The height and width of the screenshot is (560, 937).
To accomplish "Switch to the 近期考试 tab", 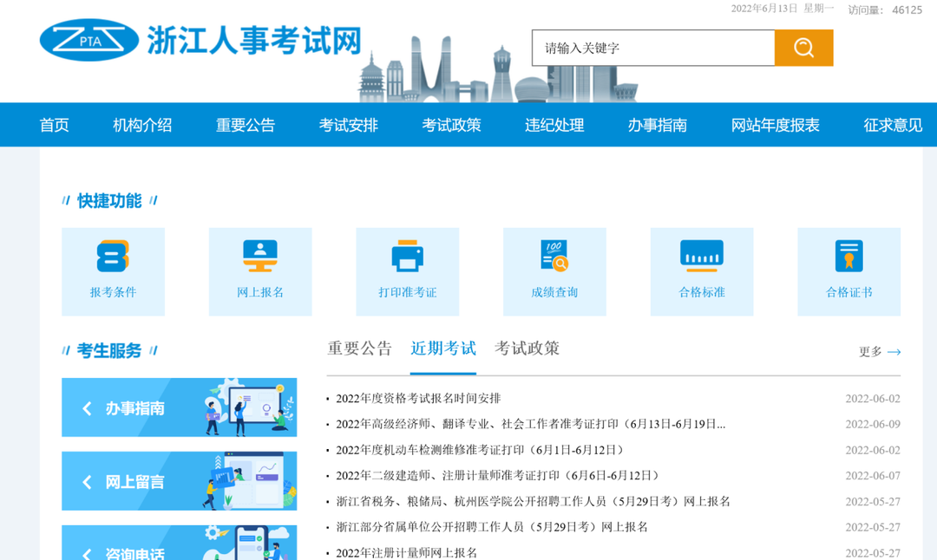I will point(442,348).
